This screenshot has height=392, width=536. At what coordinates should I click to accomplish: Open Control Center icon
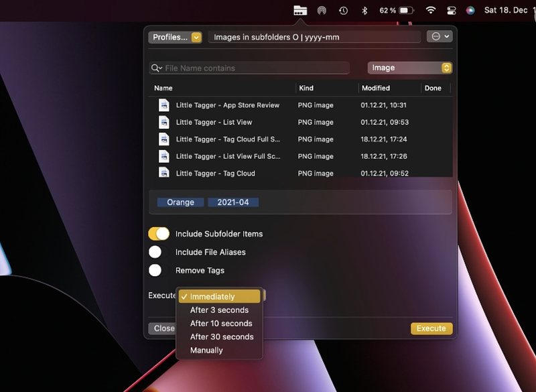pos(452,11)
